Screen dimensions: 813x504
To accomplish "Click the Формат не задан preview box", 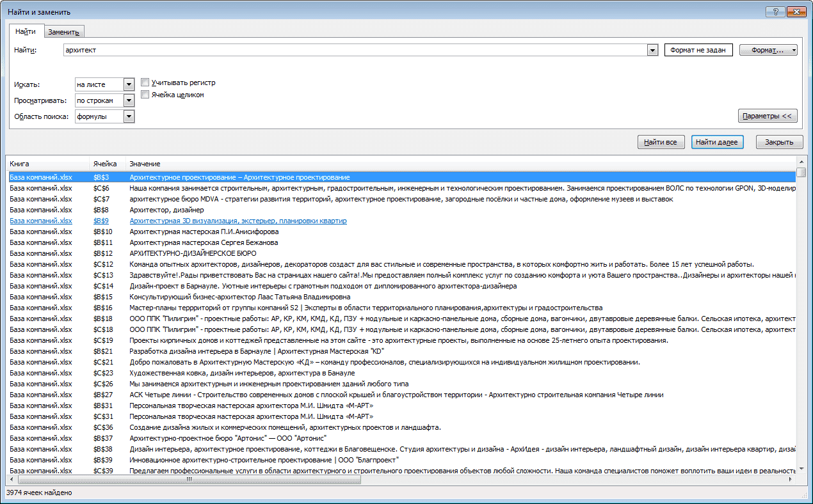I will [698, 50].
